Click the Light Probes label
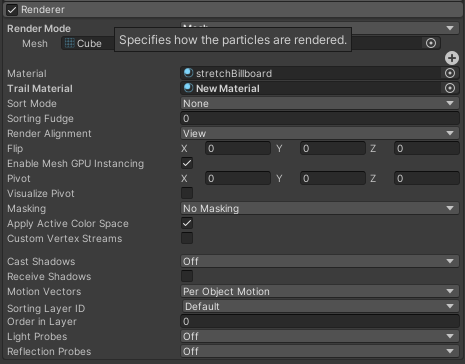 coord(37,336)
